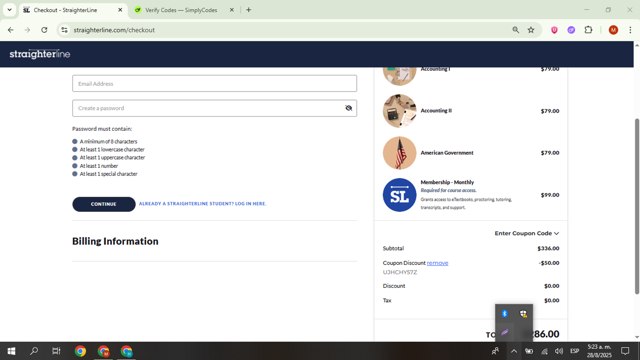Click the Accounting II title text

[436, 111]
